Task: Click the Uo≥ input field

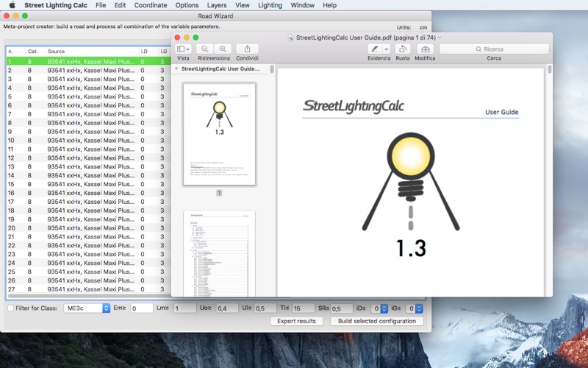Action: pos(227,308)
